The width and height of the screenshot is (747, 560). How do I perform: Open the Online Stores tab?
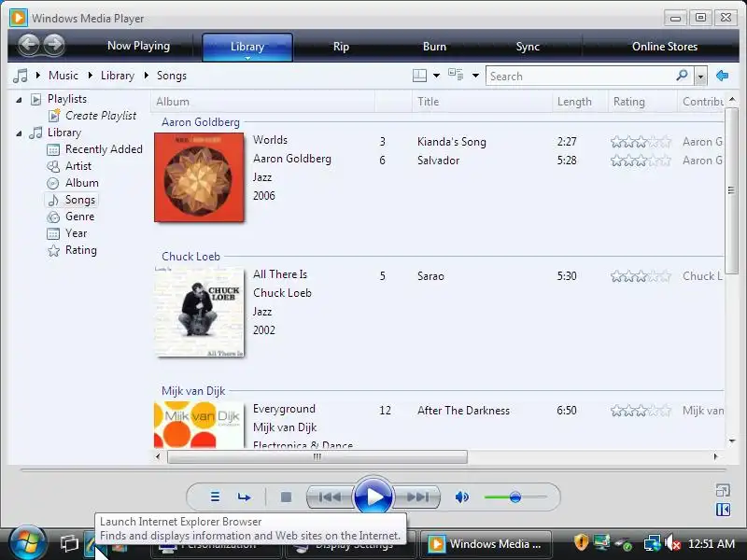665,47
